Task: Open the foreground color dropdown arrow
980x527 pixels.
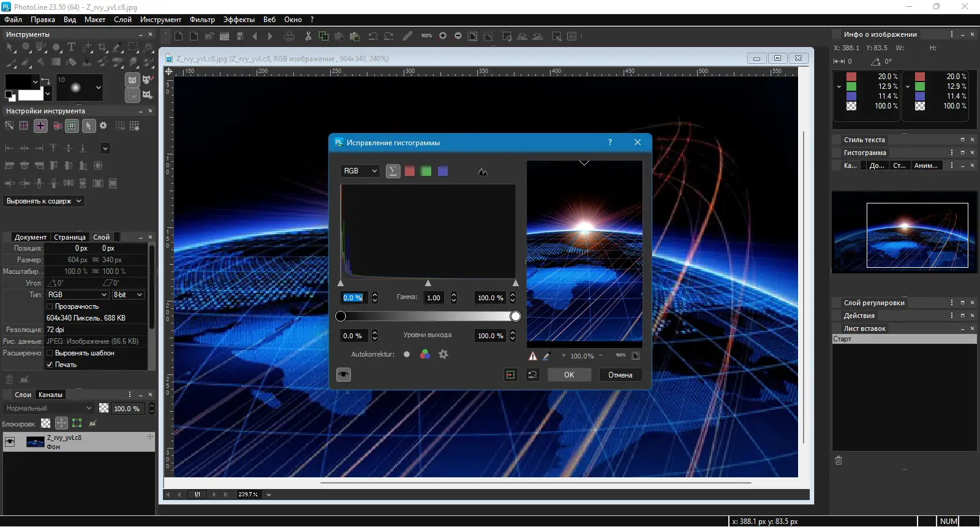Action: click(x=36, y=81)
